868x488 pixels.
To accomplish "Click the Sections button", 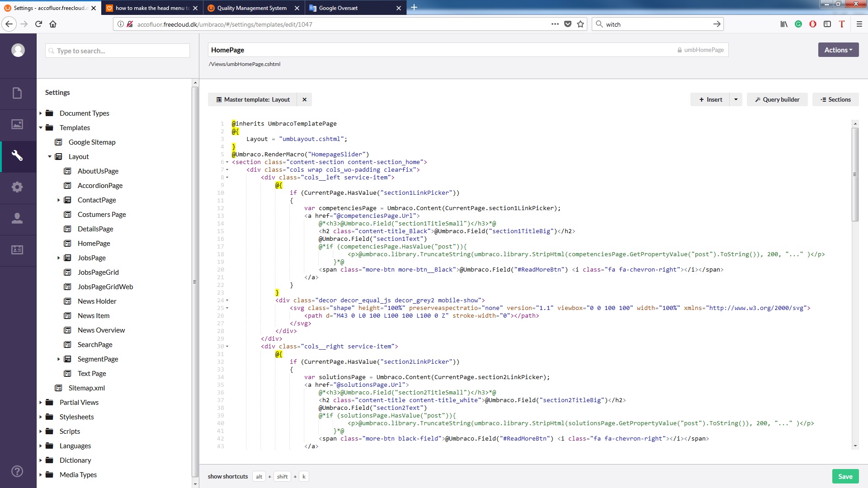I will (835, 99).
